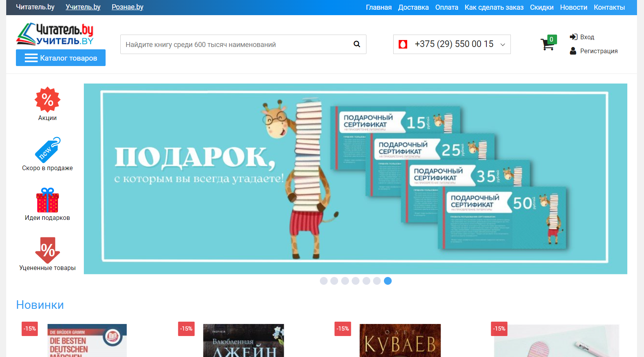644x357 pixels.
Task: Expand the phone number dropdown arrow
Action: [503, 45]
